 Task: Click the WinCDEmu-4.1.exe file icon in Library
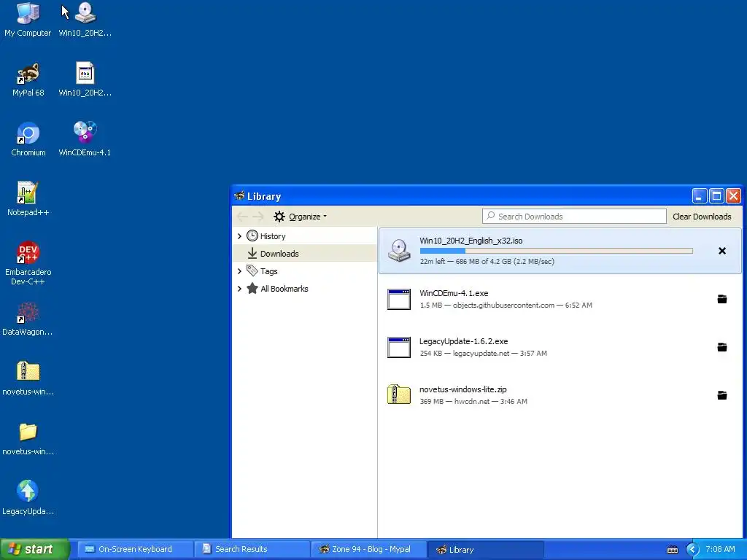tap(399, 300)
